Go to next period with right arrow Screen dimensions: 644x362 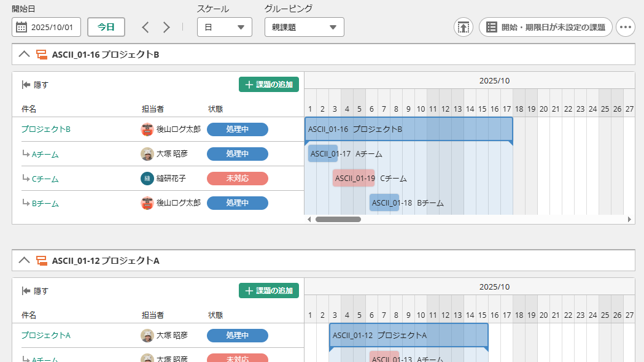click(166, 27)
